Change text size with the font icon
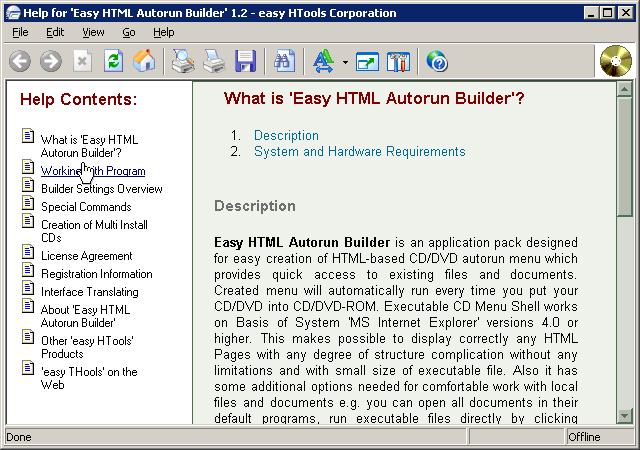Viewport: 640px width, 450px height. (x=324, y=62)
